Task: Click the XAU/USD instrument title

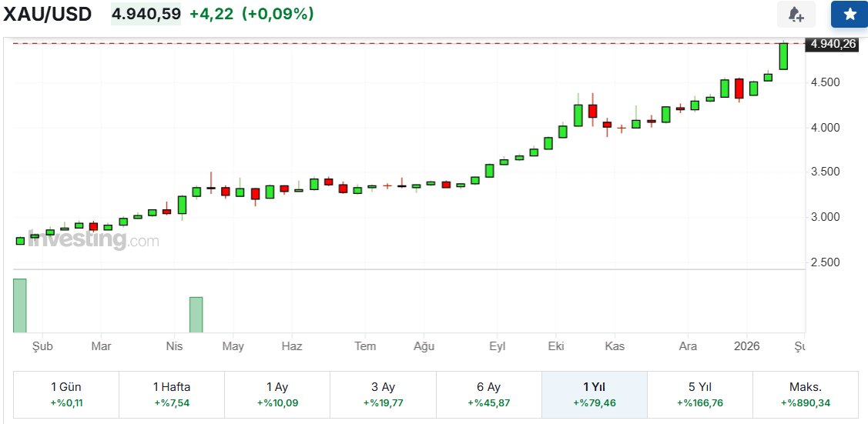Action: coord(48,14)
